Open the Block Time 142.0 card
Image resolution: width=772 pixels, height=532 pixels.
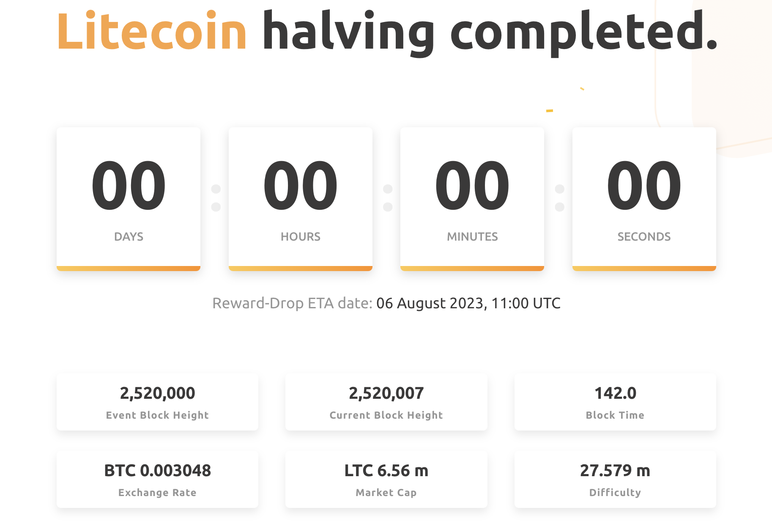[x=615, y=402]
